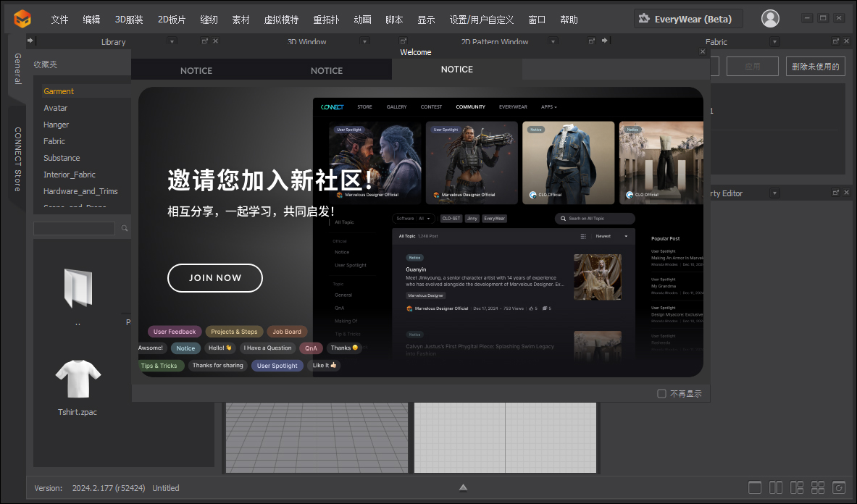The image size is (857, 504).
Task: Select the two-pane layout icon
Action: coord(776,487)
